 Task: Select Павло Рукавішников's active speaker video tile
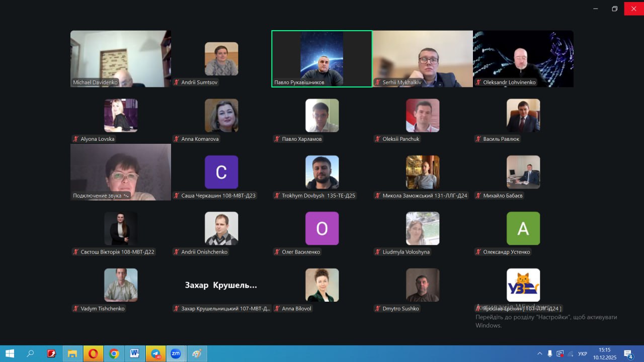(322, 58)
